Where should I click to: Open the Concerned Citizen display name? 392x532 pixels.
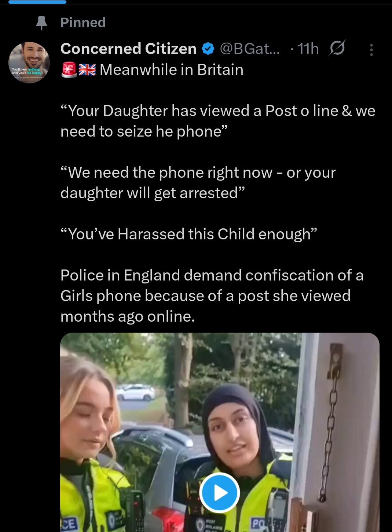pyautogui.click(x=128, y=48)
